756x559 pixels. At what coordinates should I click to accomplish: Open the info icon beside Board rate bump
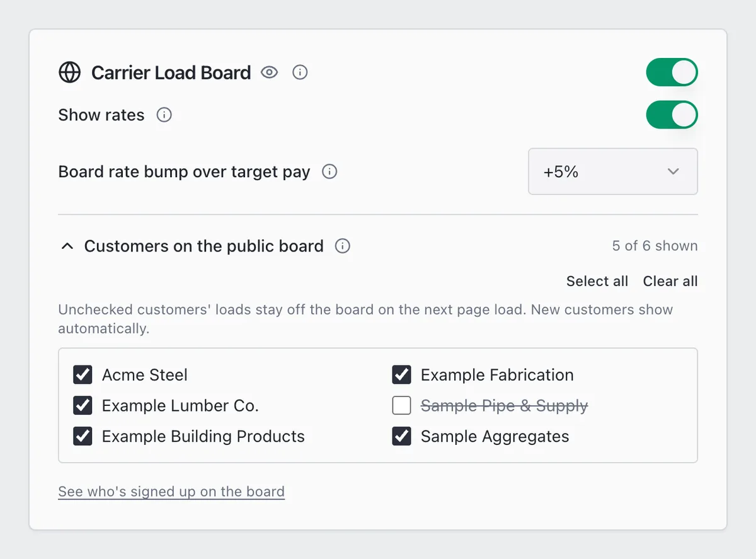tap(329, 171)
